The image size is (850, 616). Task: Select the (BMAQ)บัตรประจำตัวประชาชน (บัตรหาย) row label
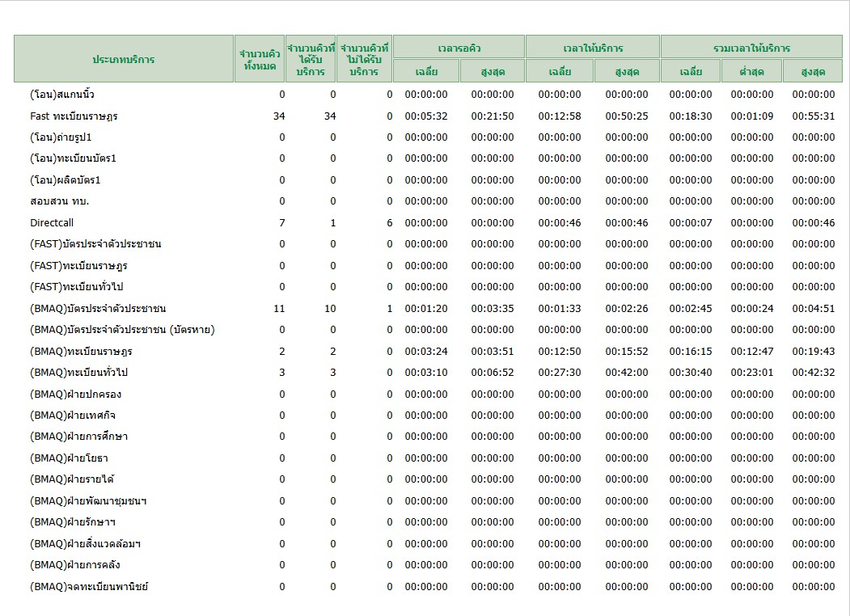point(122,329)
